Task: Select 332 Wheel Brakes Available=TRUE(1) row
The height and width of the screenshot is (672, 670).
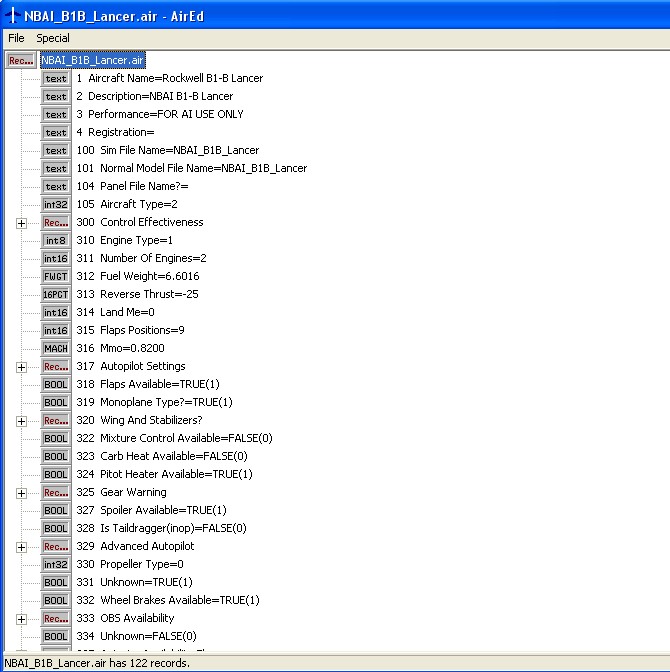Action: (x=168, y=600)
